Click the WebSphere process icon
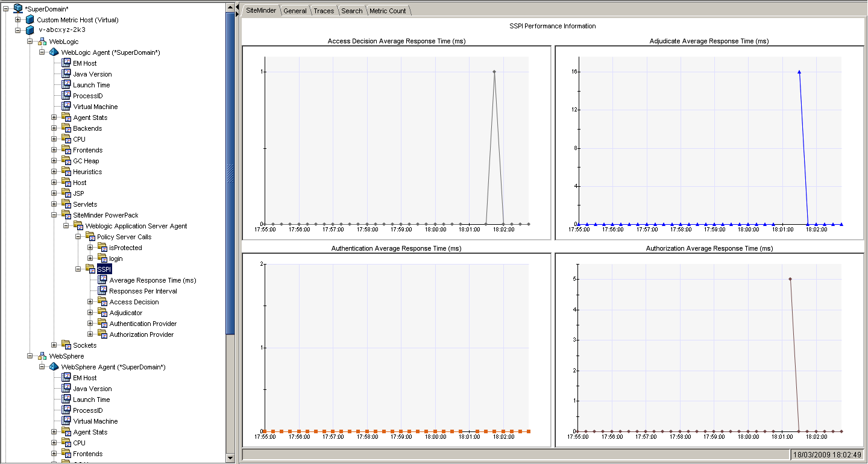The width and height of the screenshot is (868, 464). (x=42, y=356)
